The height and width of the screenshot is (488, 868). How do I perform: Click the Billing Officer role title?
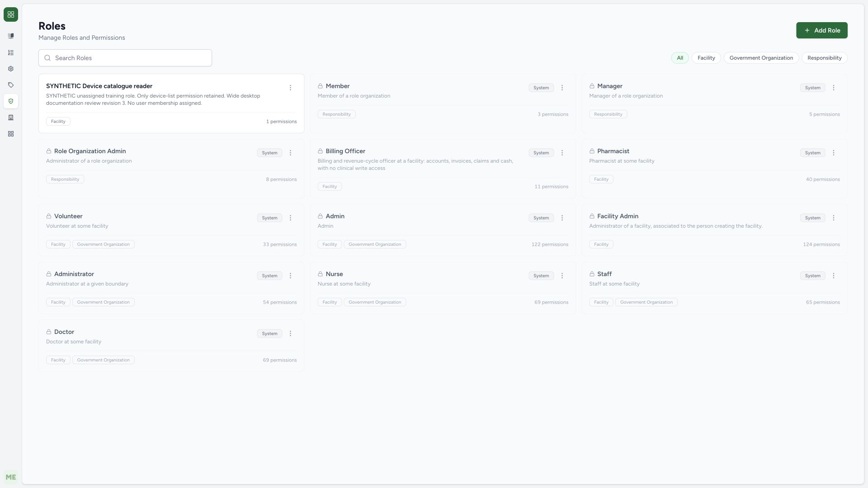[x=345, y=151]
